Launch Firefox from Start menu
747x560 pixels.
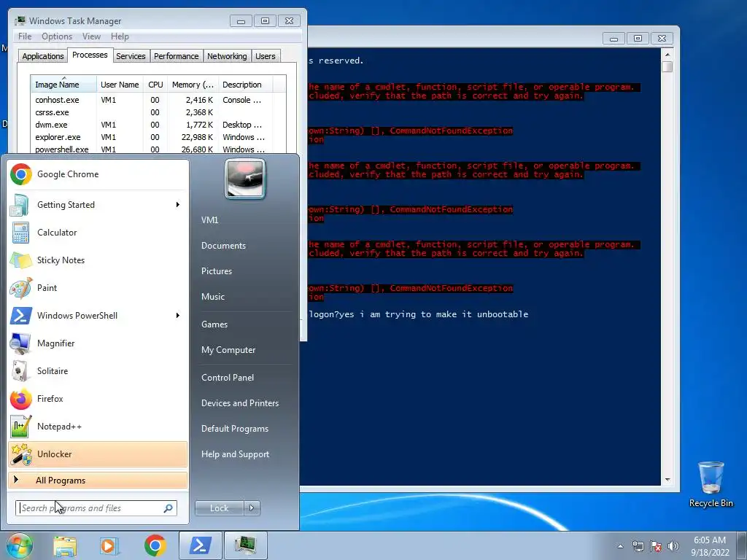[98, 399]
